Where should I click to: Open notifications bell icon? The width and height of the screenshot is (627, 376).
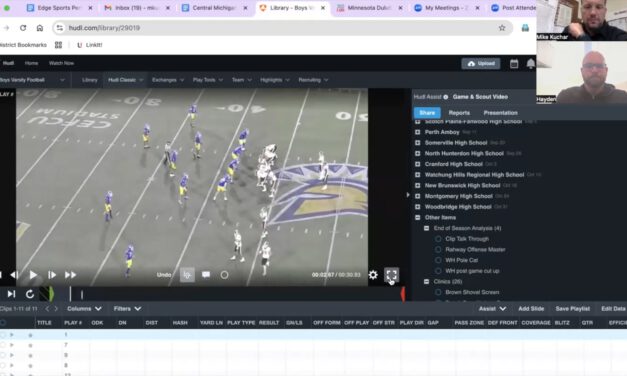[x=531, y=64]
